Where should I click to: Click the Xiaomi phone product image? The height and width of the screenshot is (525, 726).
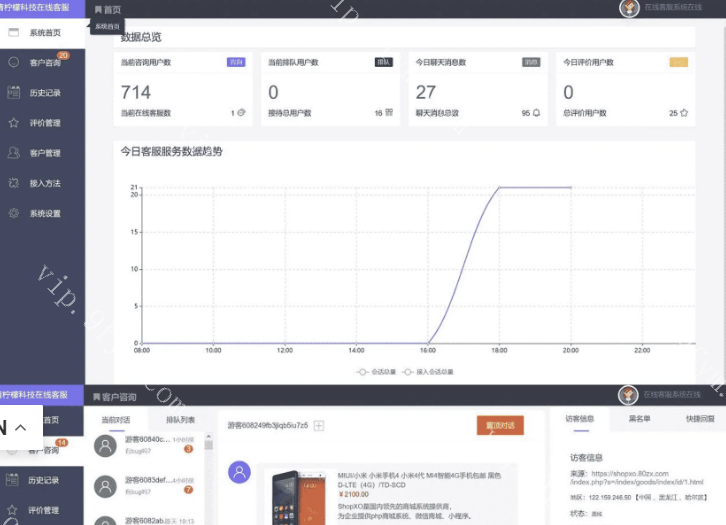click(x=297, y=494)
